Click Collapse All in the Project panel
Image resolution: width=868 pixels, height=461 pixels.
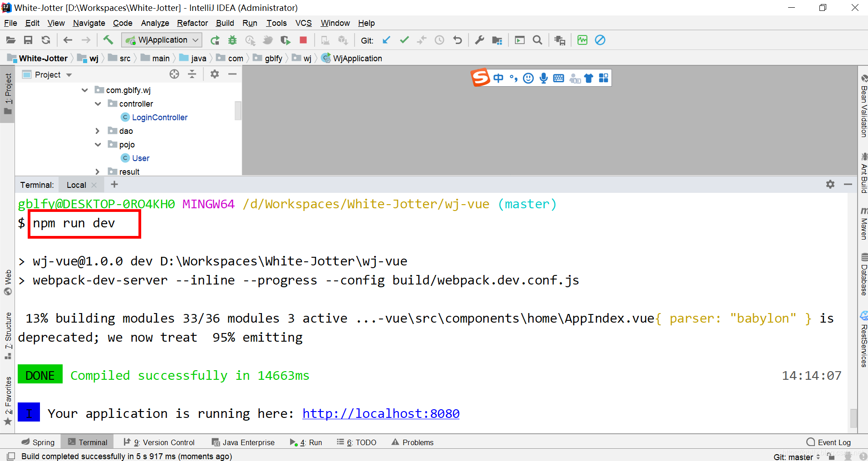point(192,74)
